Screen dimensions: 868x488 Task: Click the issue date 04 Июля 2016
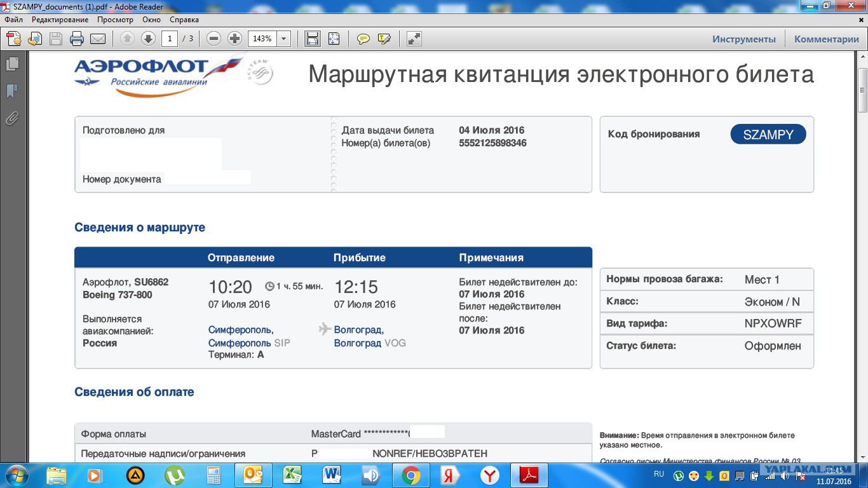(x=492, y=130)
